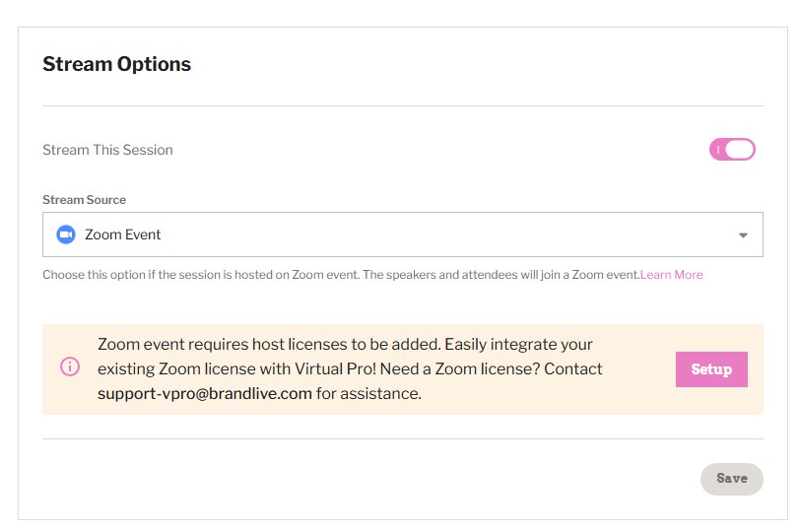800x532 pixels.
Task: Click the Stream This Session label
Action: [x=107, y=150]
